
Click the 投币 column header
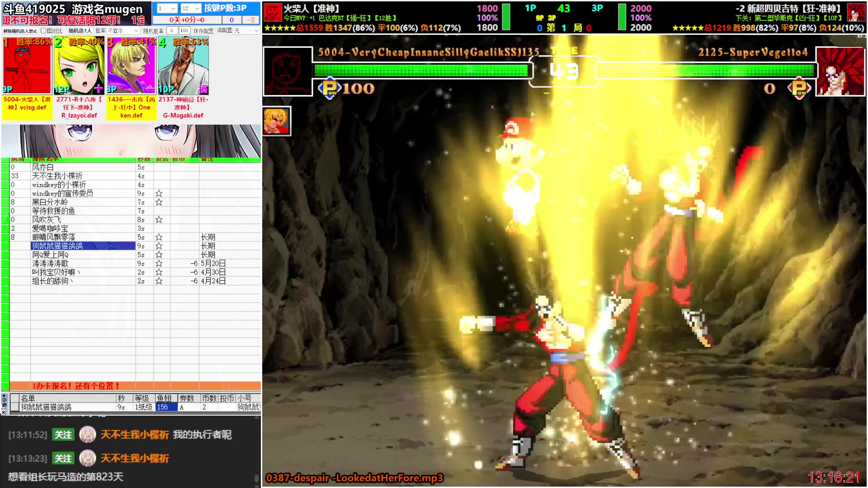click(x=227, y=398)
